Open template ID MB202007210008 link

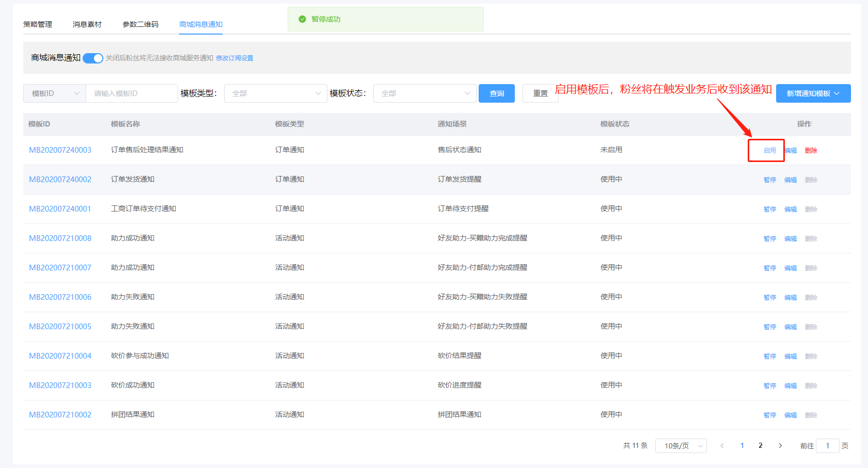tap(60, 238)
